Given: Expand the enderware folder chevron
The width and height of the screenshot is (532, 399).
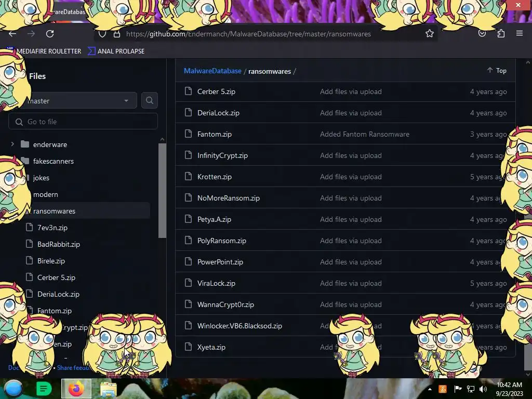Looking at the screenshot, I should coord(12,144).
